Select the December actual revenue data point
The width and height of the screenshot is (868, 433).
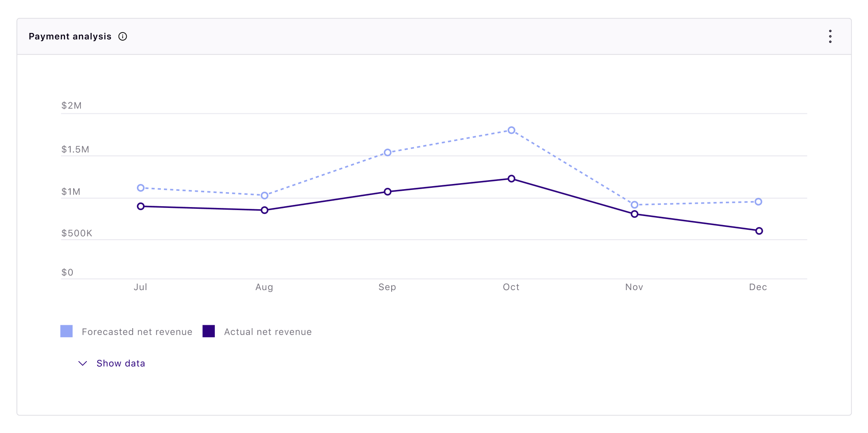(758, 231)
